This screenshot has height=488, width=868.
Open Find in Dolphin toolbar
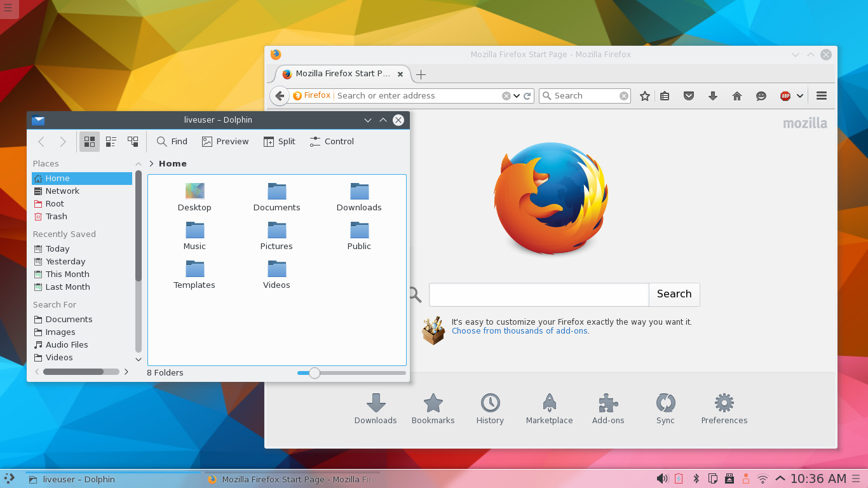[x=172, y=142]
